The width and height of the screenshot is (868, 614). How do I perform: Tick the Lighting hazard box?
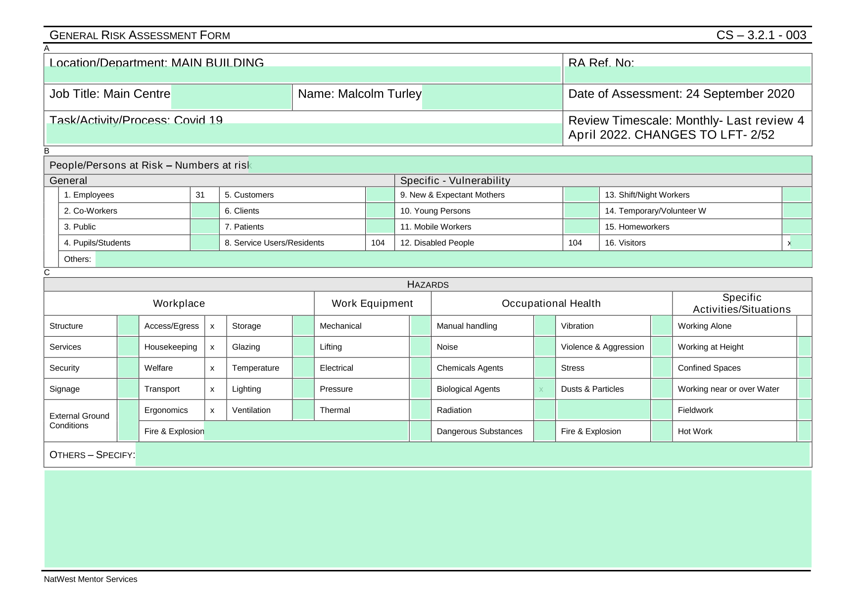tap(303, 389)
